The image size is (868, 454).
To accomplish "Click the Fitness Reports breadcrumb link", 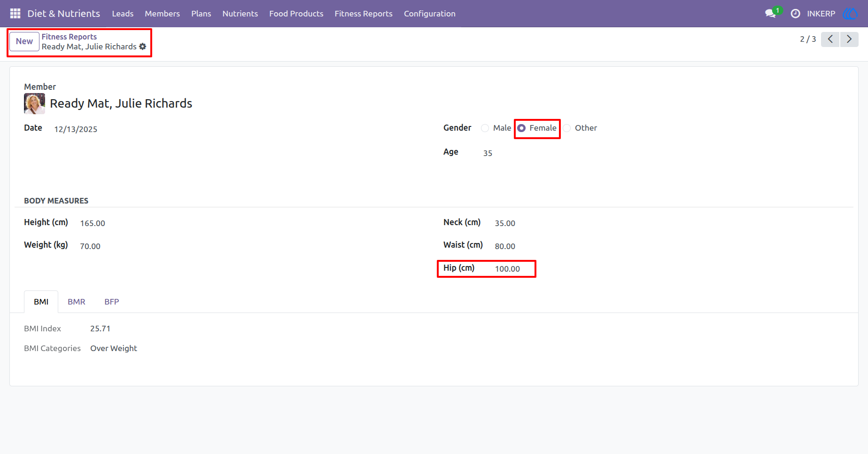I will click(x=69, y=37).
